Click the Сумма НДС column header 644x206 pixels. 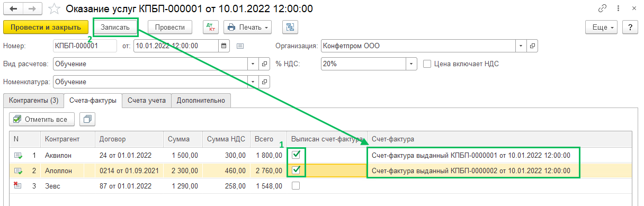[226, 139]
